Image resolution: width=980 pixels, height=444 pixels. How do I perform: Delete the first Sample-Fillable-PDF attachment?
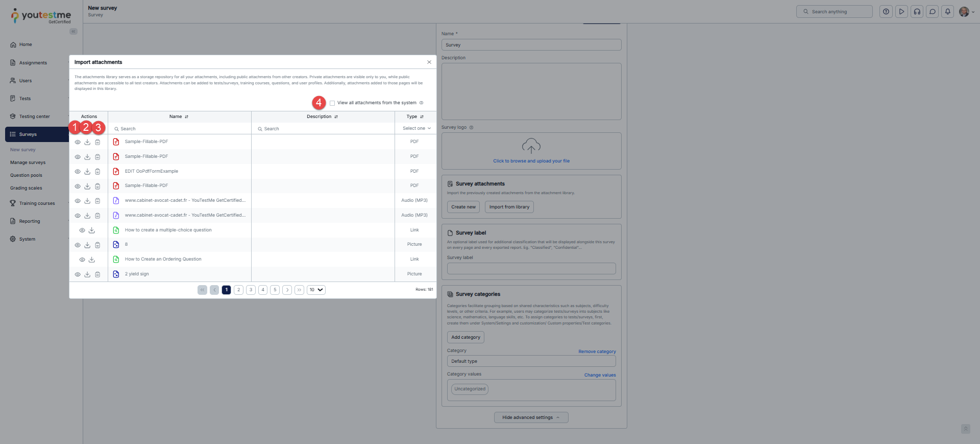(97, 142)
